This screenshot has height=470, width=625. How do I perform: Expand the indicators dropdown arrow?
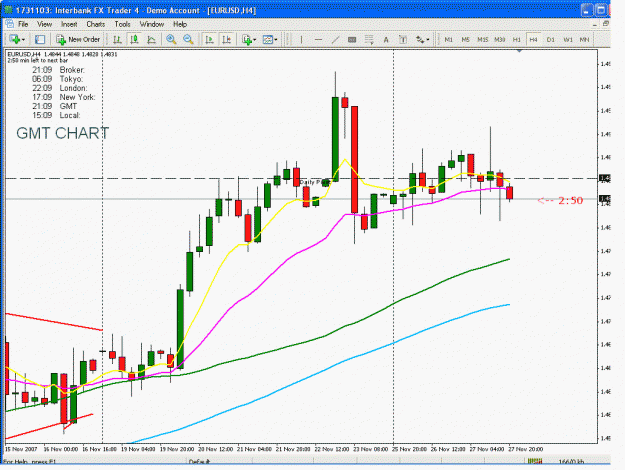(255, 40)
